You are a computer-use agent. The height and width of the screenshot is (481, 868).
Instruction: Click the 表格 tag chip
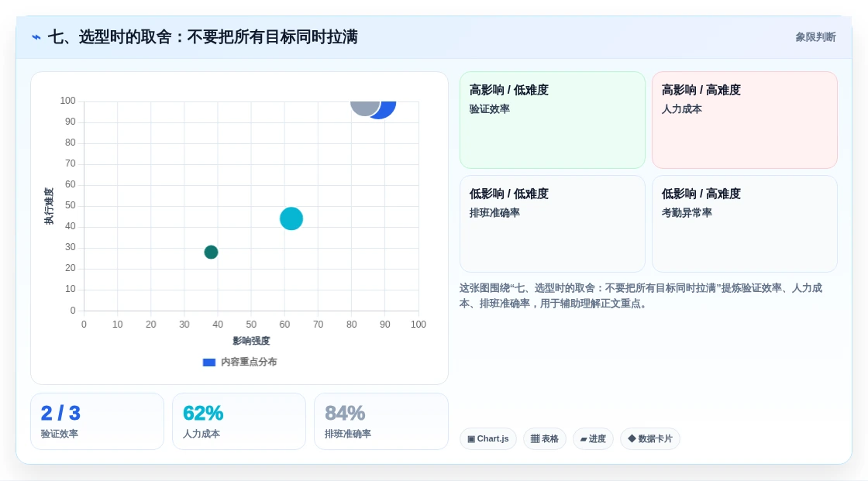(x=545, y=439)
